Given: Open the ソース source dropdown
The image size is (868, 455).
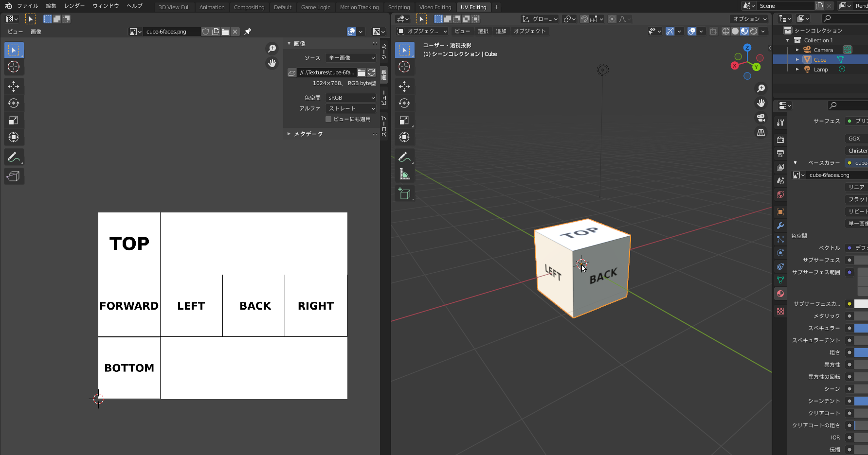Looking at the screenshot, I should (x=351, y=58).
